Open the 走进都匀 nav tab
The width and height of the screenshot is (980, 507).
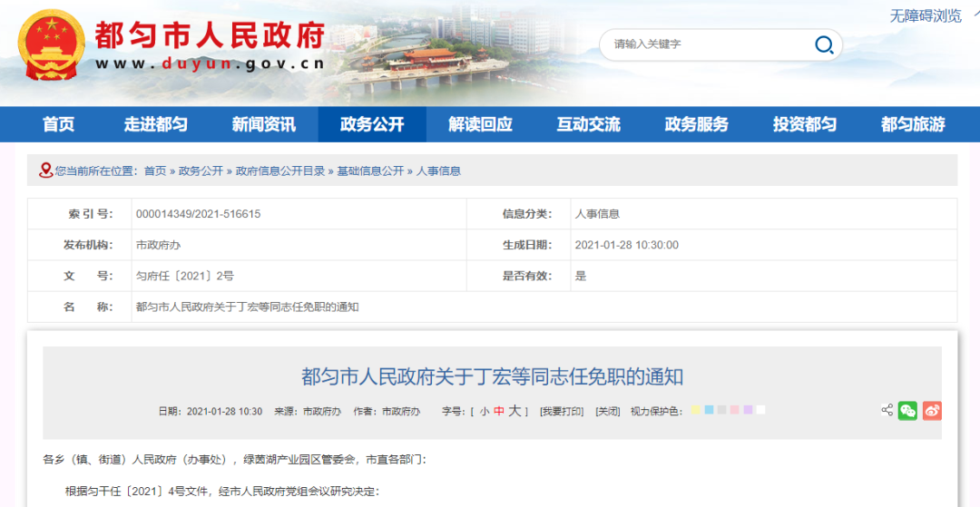[156, 124]
